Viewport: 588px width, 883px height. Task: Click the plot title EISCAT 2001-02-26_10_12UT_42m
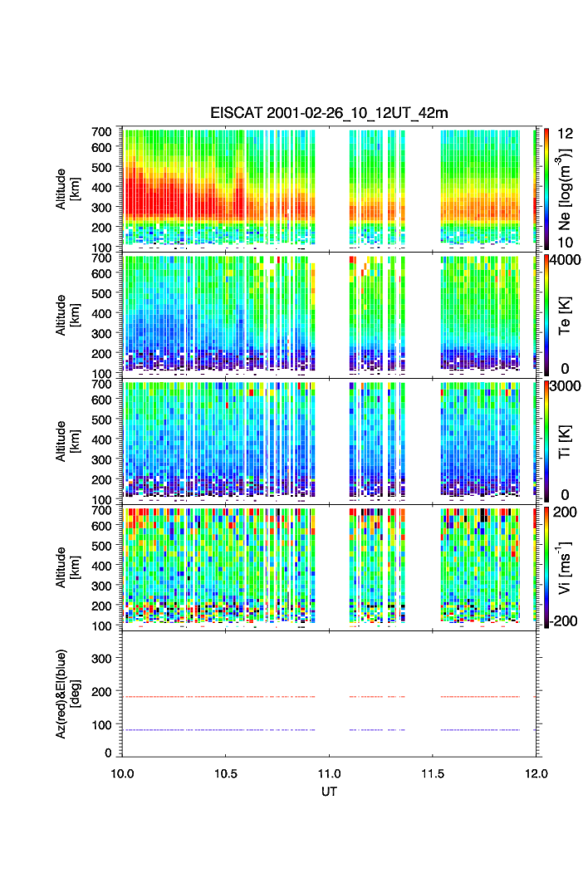pyautogui.click(x=328, y=113)
